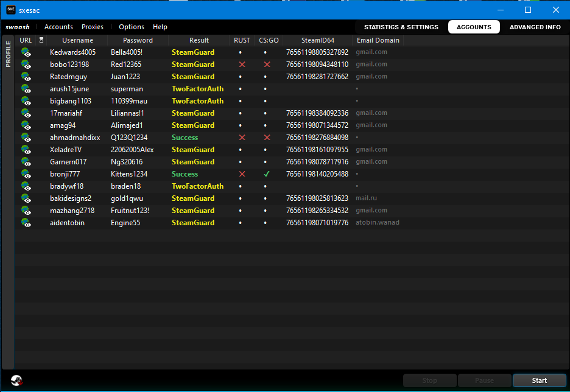The height and width of the screenshot is (392, 570).
Task: Open the Help menu
Action: pos(160,27)
